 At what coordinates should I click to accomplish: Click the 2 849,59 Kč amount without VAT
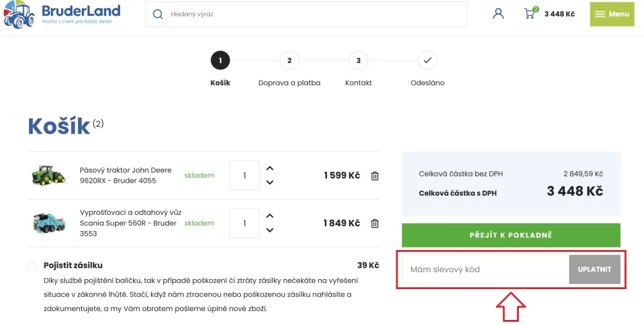[583, 174]
